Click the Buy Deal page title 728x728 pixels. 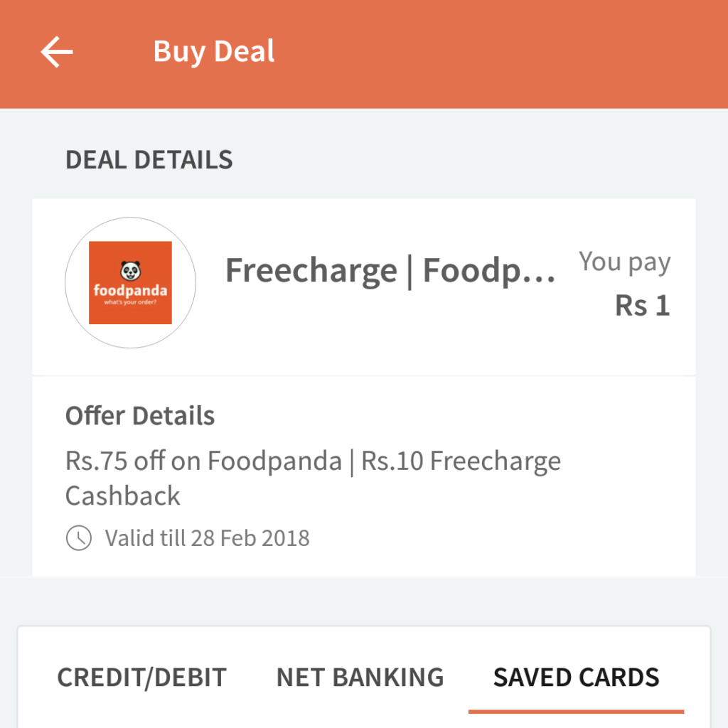[x=214, y=53]
